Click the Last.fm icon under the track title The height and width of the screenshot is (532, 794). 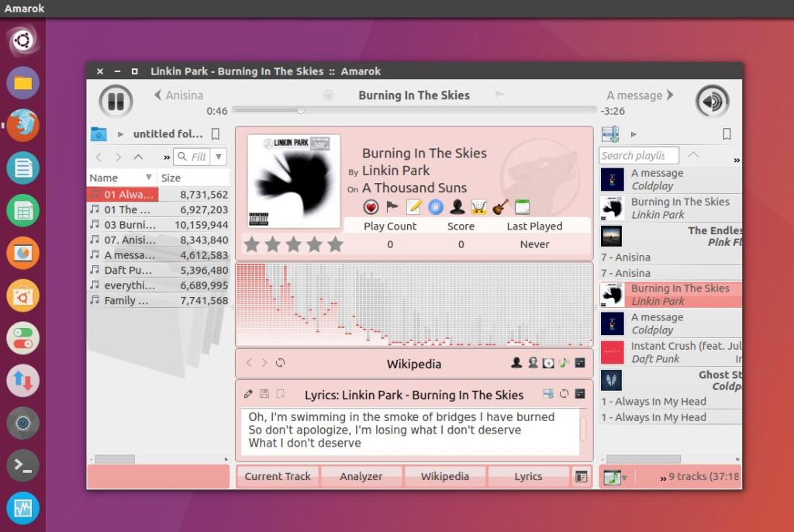pos(434,207)
